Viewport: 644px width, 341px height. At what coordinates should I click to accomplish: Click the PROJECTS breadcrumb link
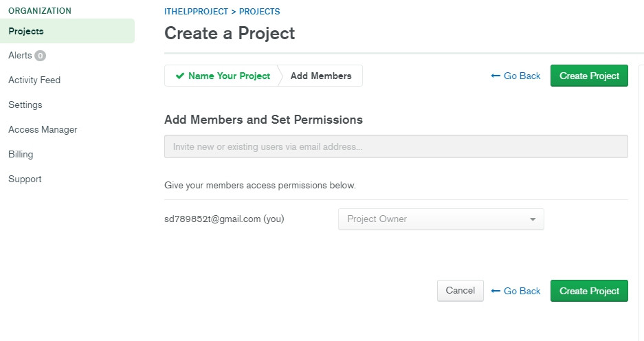(259, 12)
